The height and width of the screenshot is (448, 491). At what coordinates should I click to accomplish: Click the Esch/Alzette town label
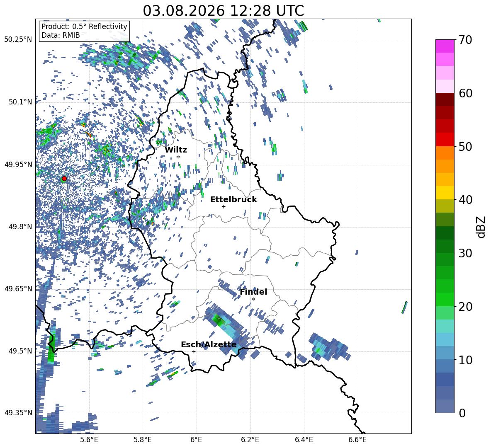point(209,345)
